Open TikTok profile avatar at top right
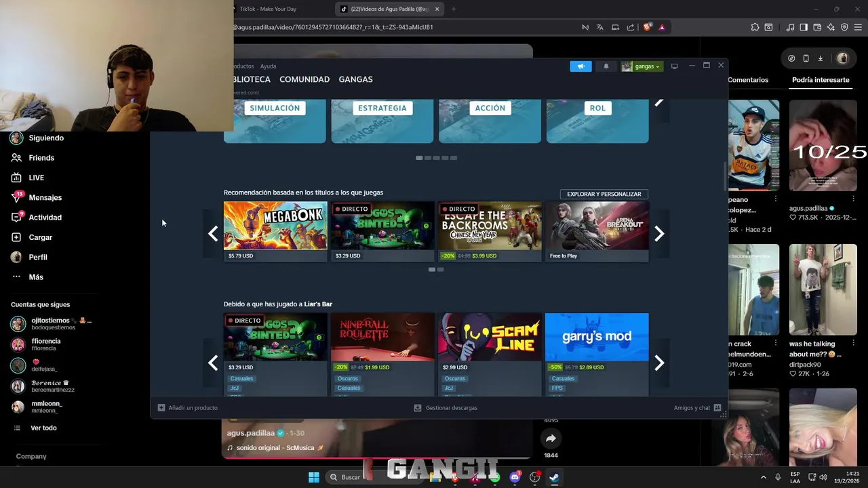 (843, 58)
